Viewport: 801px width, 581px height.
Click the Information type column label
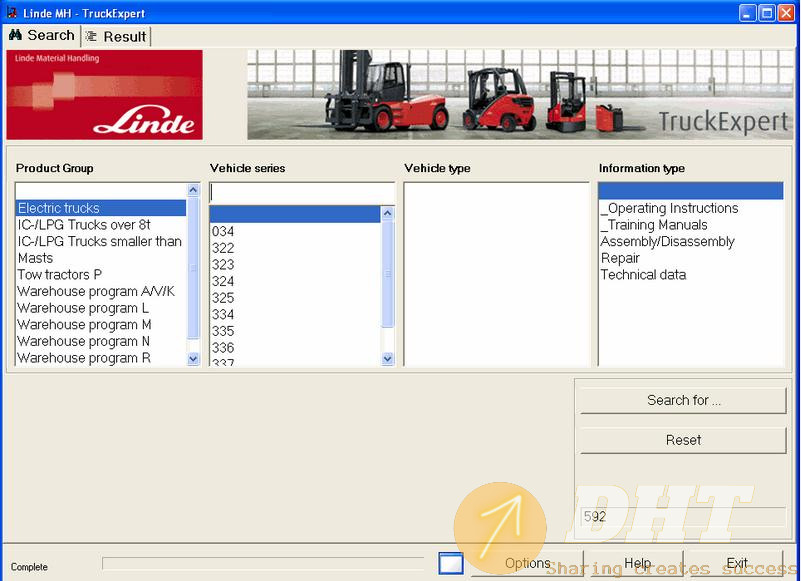point(642,168)
